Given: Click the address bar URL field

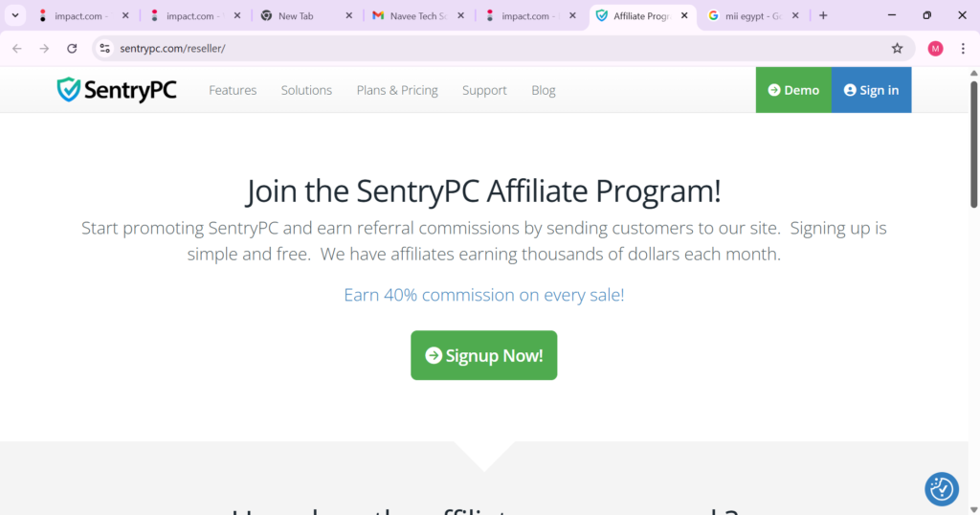Looking at the screenshot, I should point(487,48).
